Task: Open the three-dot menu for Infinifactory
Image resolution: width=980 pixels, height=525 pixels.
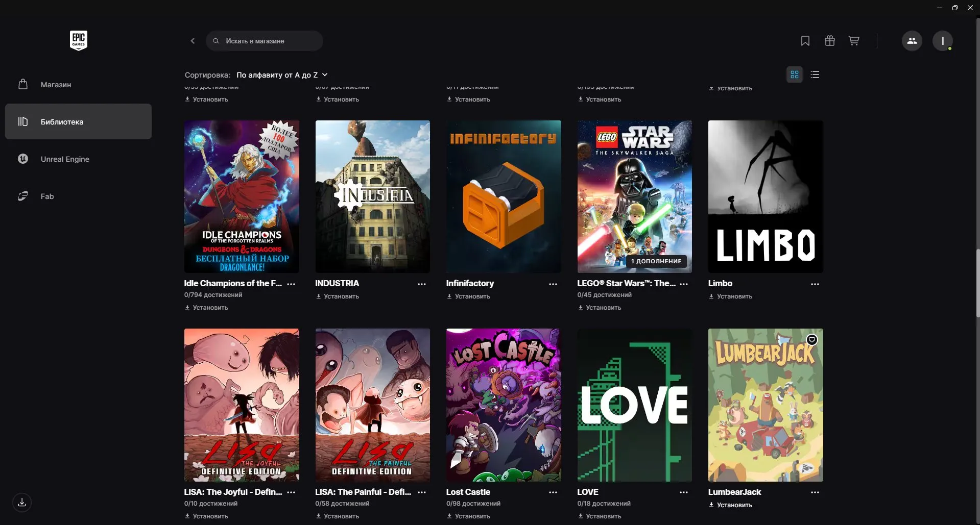Action: coord(553,284)
